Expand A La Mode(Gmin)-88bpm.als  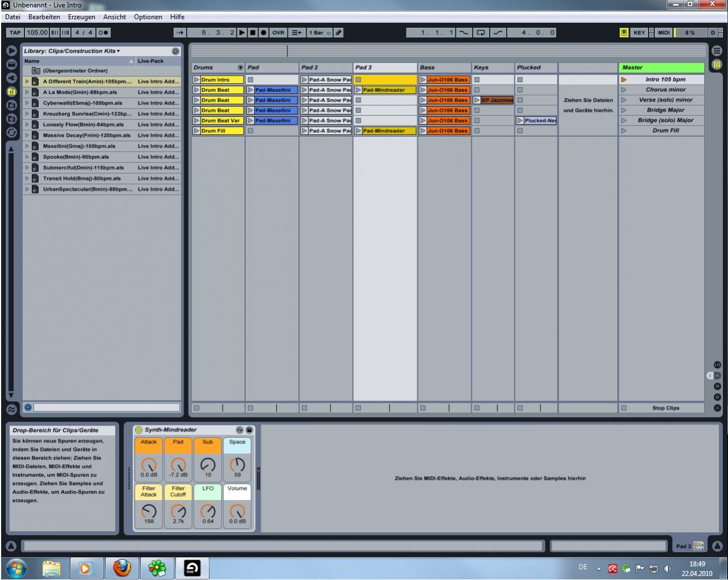pyautogui.click(x=27, y=93)
